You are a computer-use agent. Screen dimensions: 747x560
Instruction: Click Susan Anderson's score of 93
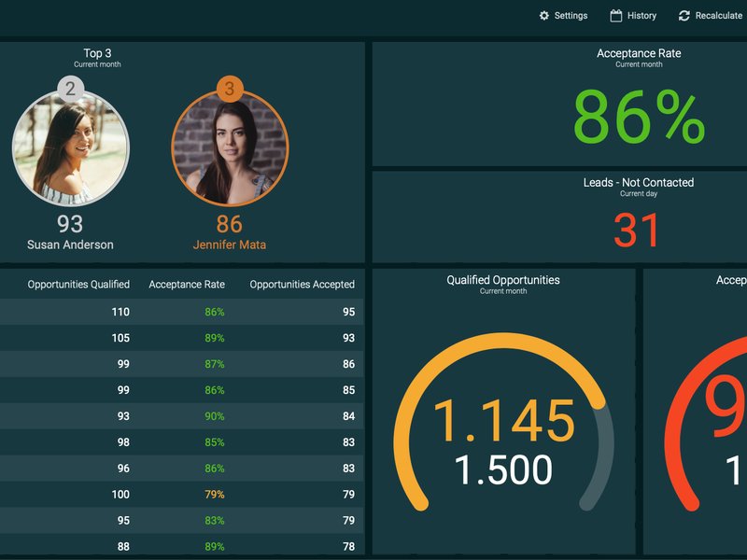tap(70, 224)
